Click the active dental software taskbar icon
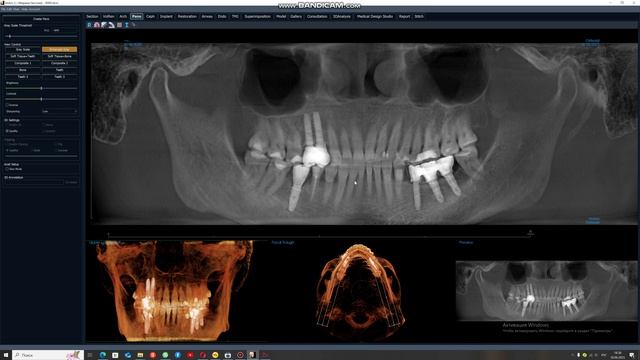This screenshot has height=360, width=640. [x=252, y=355]
